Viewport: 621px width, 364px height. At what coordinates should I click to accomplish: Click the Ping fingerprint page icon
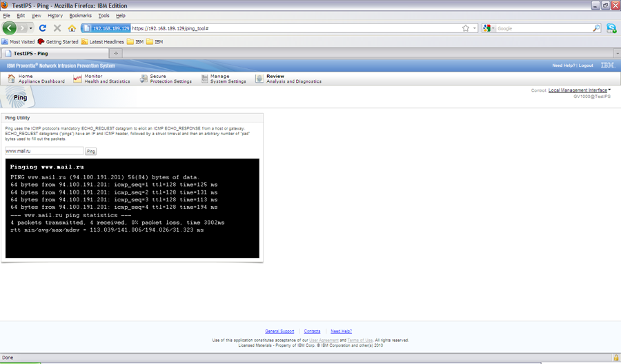click(17, 97)
